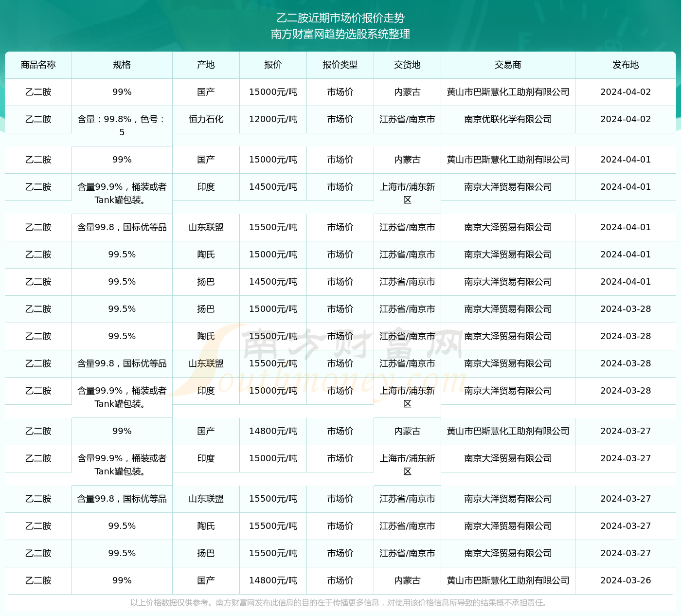Click the 恒力石化 origin cell
Image resolution: width=681 pixels, height=616 pixels.
tap(206, 119)
